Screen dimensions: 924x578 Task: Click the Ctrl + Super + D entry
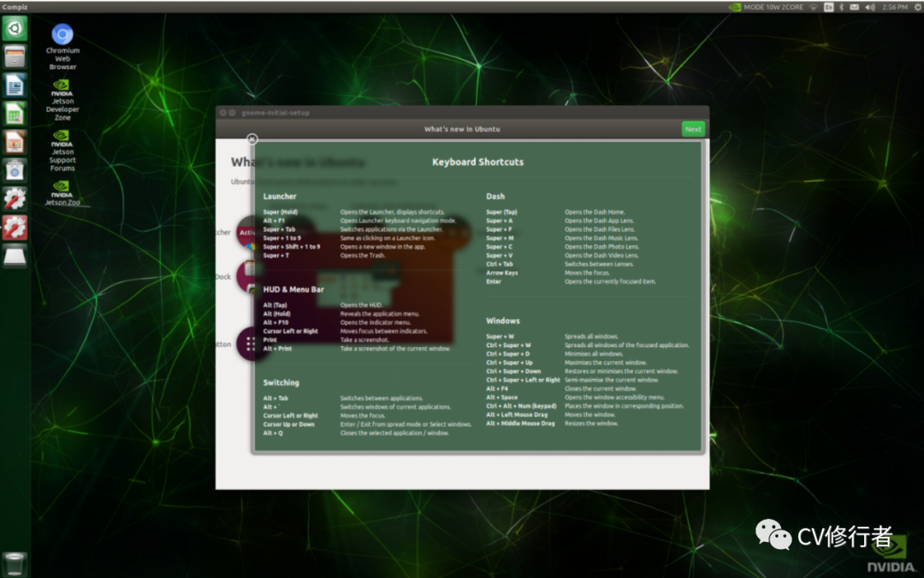pos(508,354)
